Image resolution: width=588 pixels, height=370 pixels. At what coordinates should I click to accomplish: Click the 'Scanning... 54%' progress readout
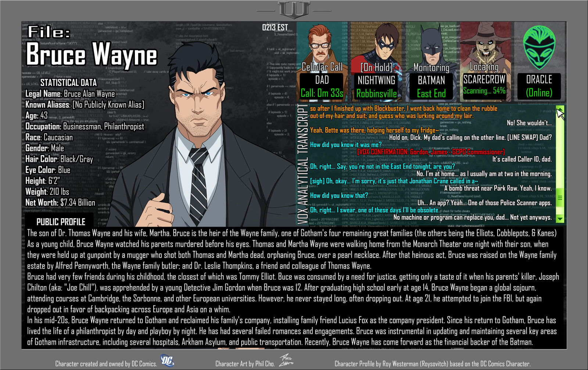[484, 91]
